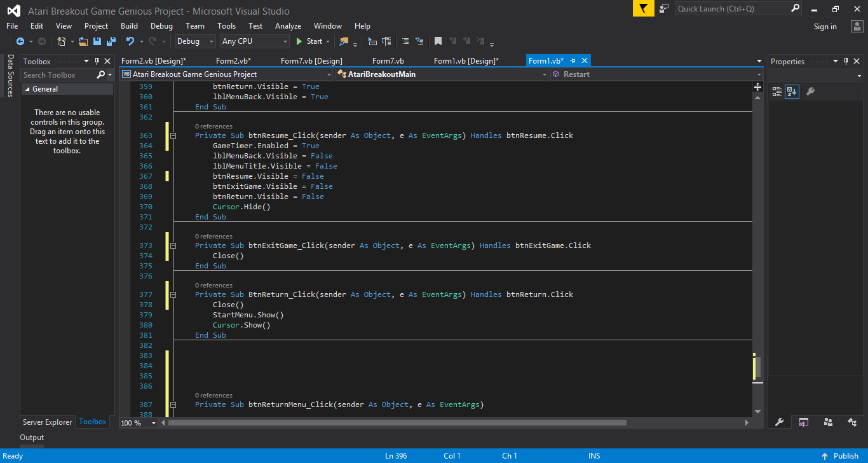This screenshot has height=463, width=868.
Task: Click the Property Pages wrench icon
Action: coord(810,91)
